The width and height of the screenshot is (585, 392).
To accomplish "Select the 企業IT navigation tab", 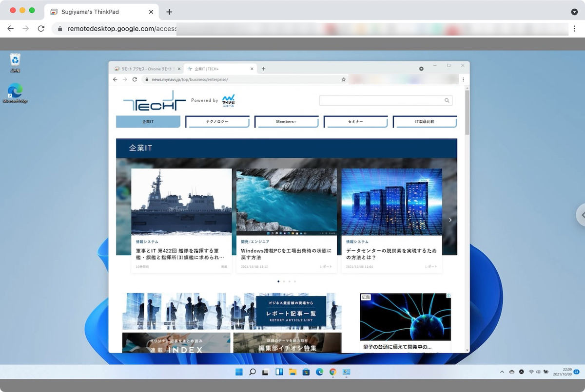I will (x=148, y=122).
